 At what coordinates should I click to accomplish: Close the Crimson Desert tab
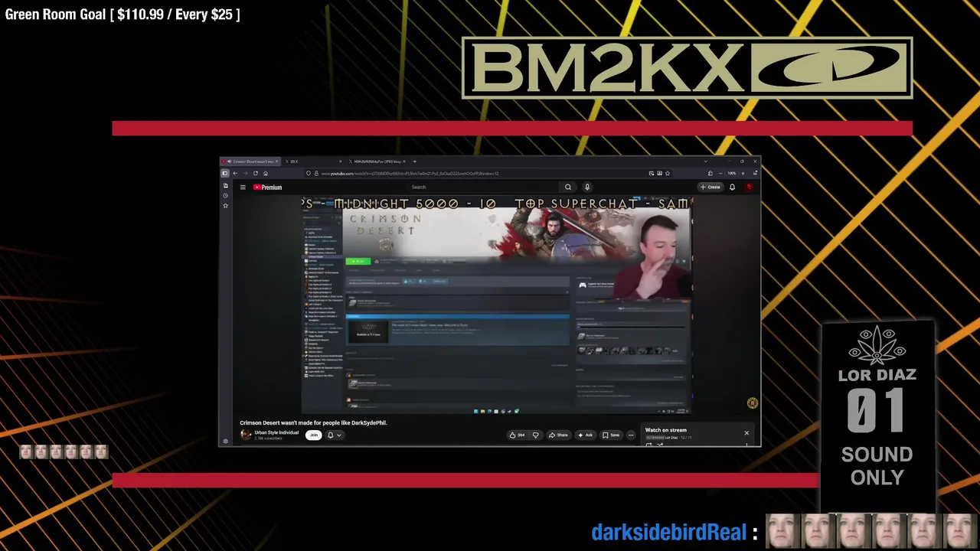[276, 161]
